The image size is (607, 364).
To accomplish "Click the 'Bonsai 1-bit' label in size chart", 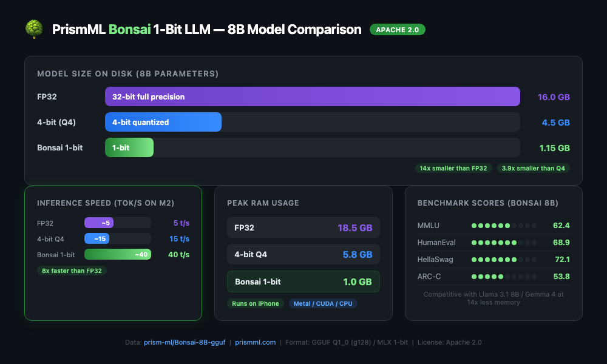I will coord(60,148).
